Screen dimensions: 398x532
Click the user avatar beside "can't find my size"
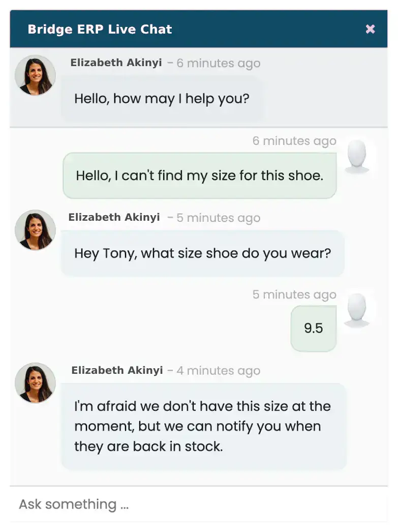coord(356,157)
